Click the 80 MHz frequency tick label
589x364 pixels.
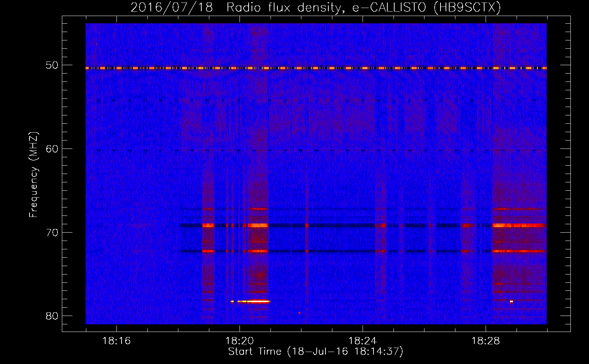pos(52,316)
